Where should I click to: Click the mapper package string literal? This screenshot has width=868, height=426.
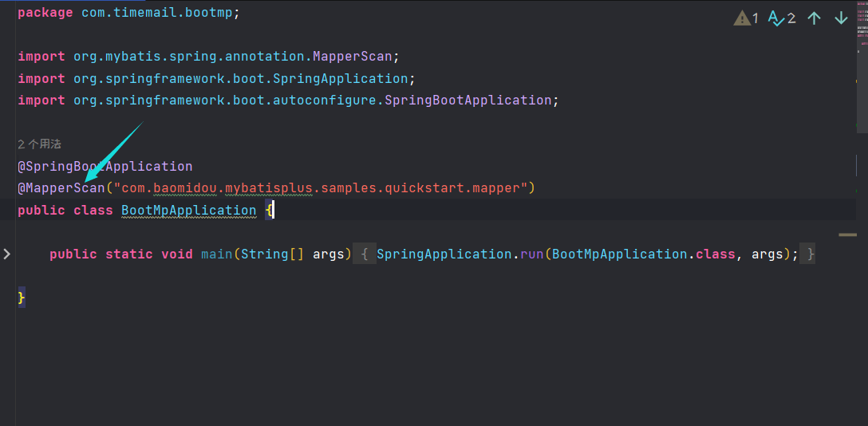click(x=321, y=188)
